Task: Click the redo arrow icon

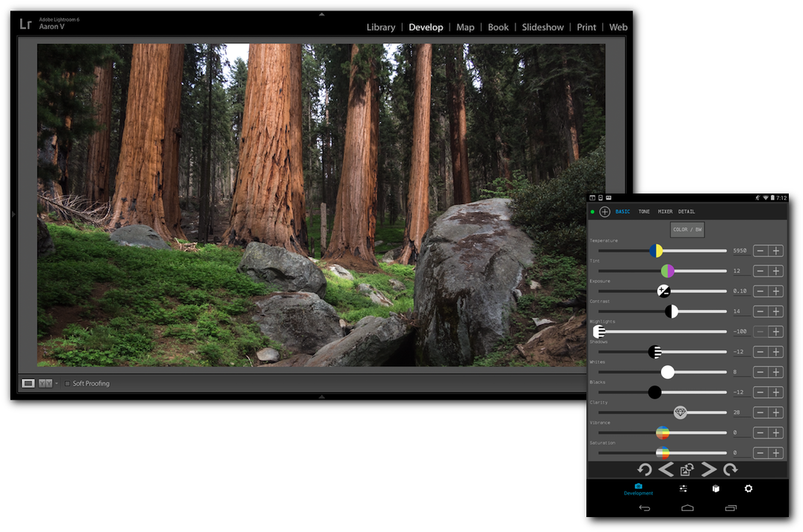Action: [731, 469]
